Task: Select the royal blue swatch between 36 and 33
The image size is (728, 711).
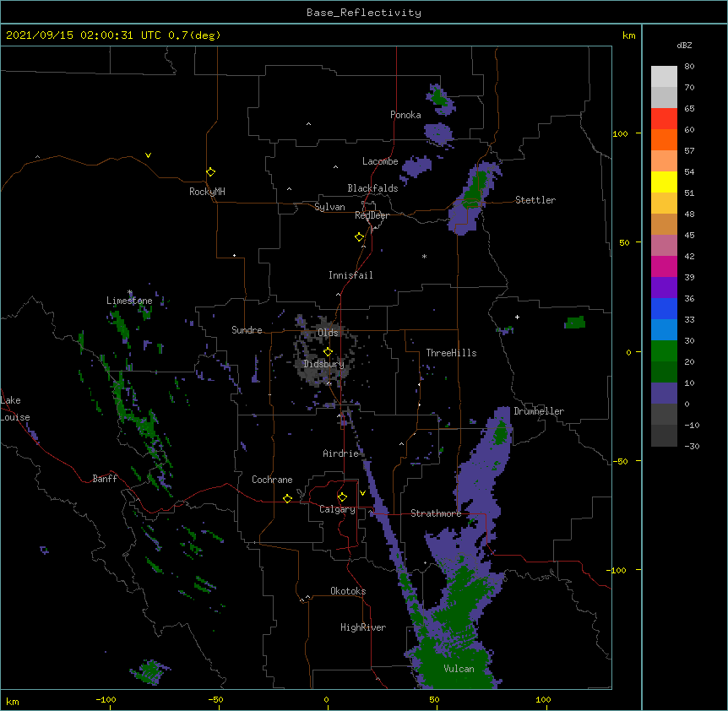Action: pos(664,308)
